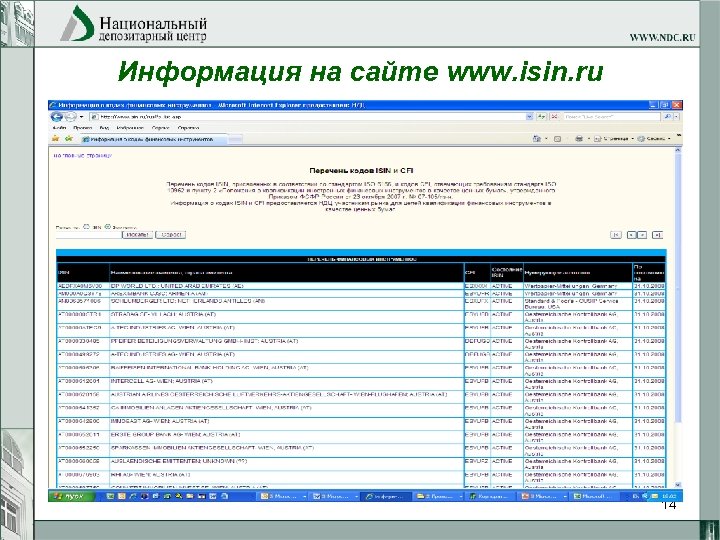720x540 pixels.
Task: Click the WWW.NDC.RU text in slide header
Action: point(662,38)
